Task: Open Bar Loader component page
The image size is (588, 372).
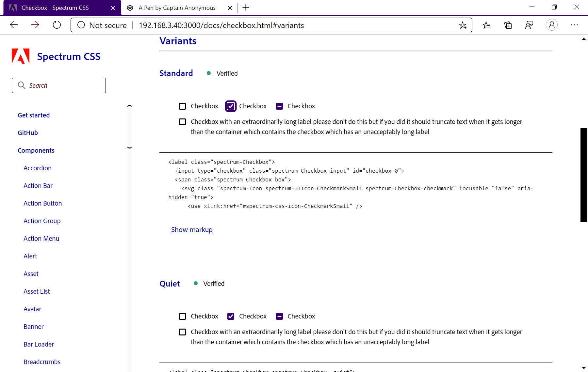Action: [x=39, y=344]
